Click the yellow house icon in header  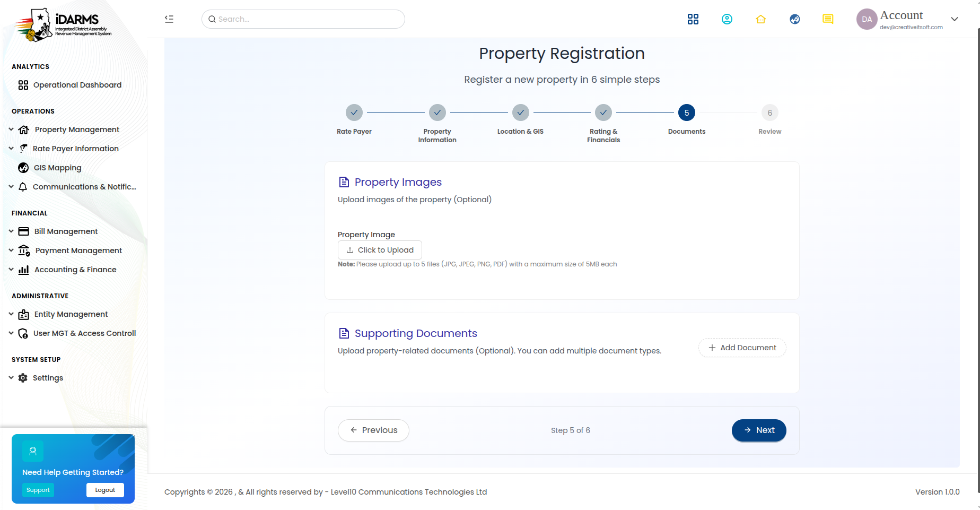pyautogui.click(x=761, y=19)
